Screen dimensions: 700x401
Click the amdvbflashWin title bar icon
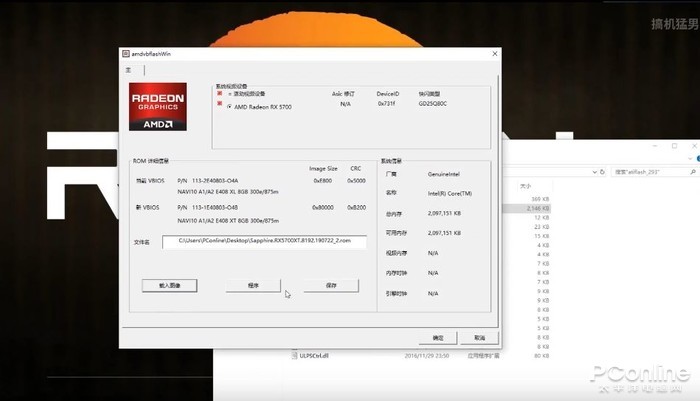(126, 54)
